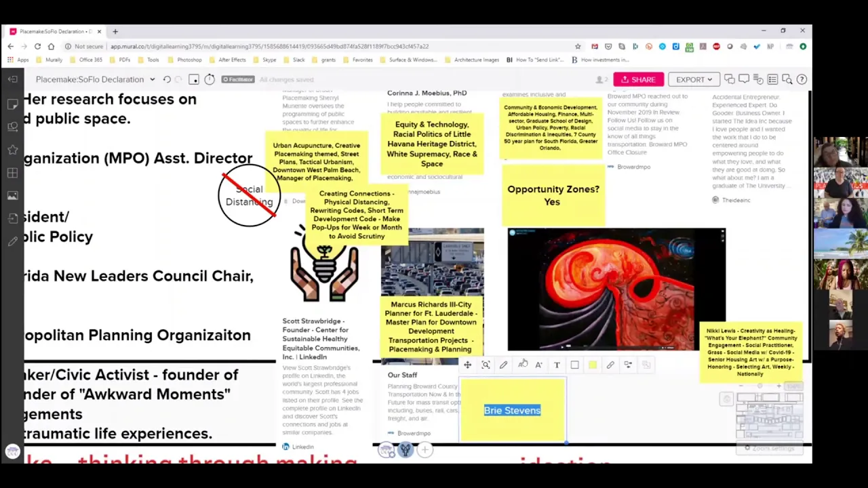Open the Murally bookmark folder

pos(49,60)
